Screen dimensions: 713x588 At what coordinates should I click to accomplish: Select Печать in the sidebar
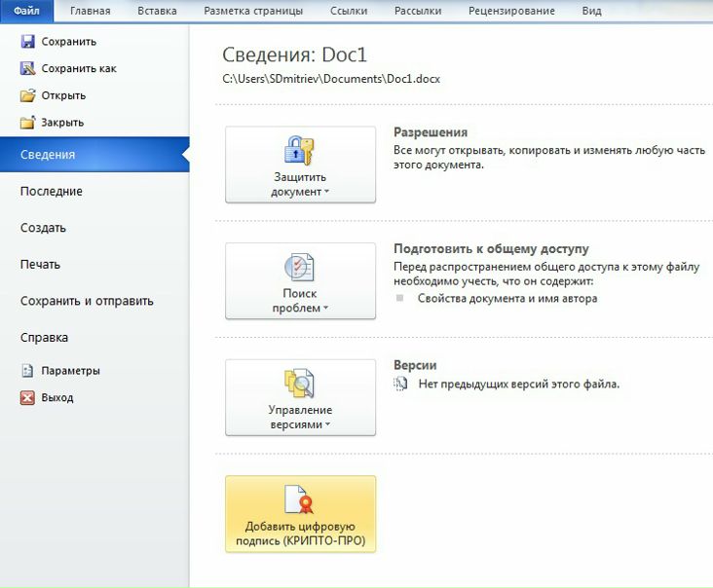pos(40,264)
